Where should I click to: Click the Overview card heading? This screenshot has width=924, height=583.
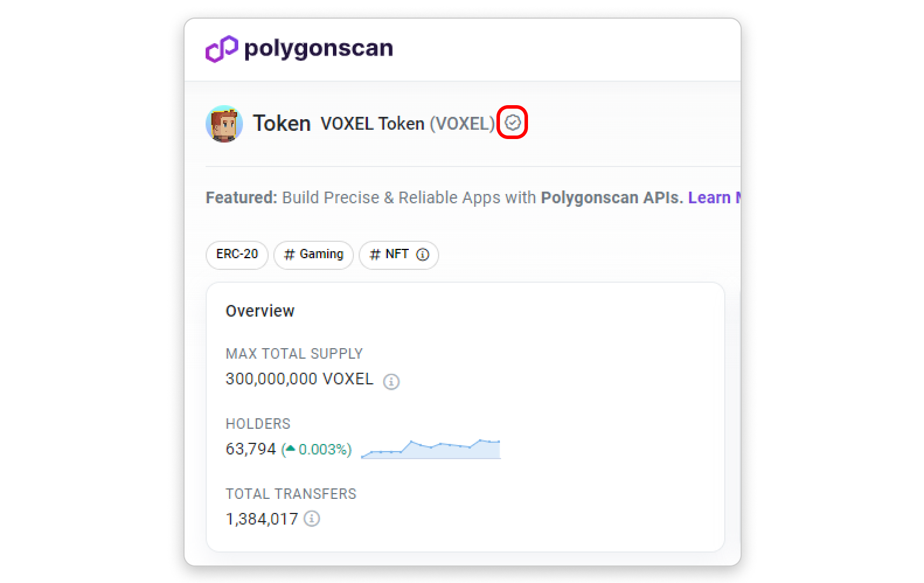point(260,311)
